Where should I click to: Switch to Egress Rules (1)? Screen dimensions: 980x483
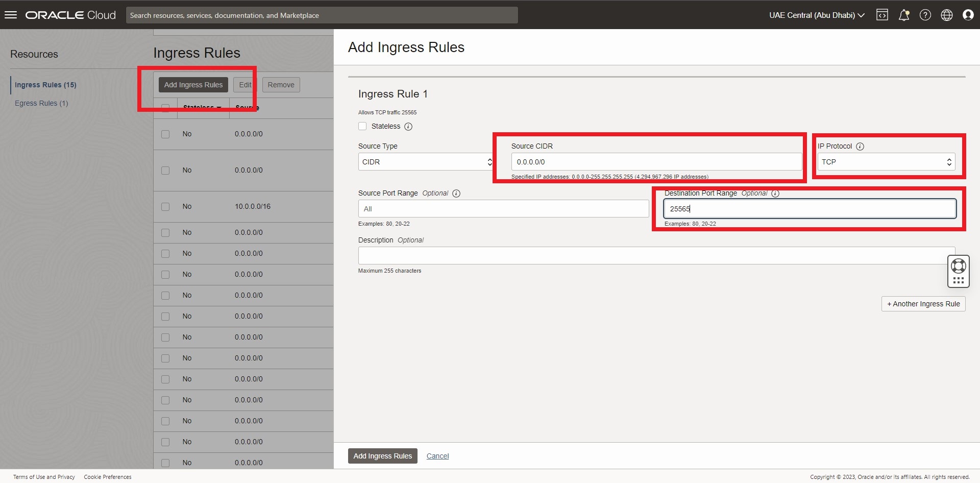[x=41, y=103]
